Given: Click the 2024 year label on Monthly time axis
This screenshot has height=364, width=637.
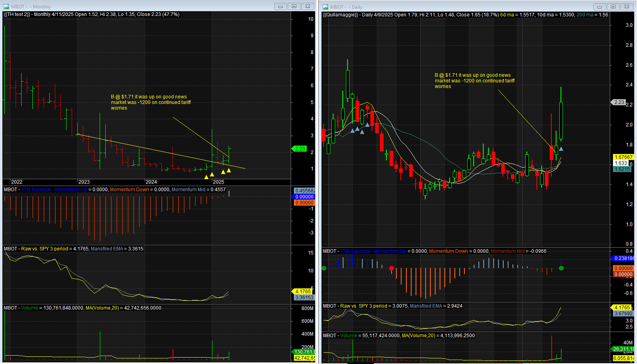Looking at the screenshot, I should coord(151,182).
